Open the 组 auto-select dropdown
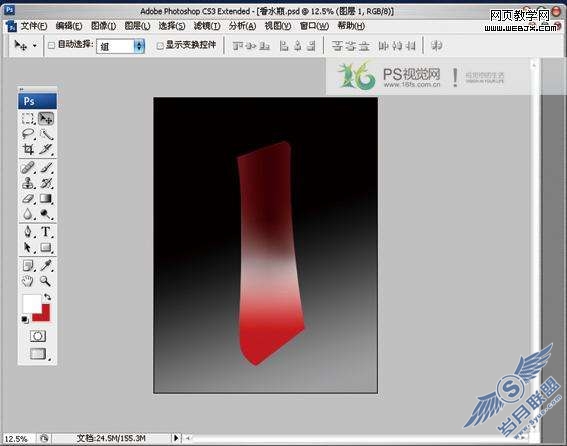Image resolution: width=567 pixels, height=446 pixels. (x=120, y=46)
